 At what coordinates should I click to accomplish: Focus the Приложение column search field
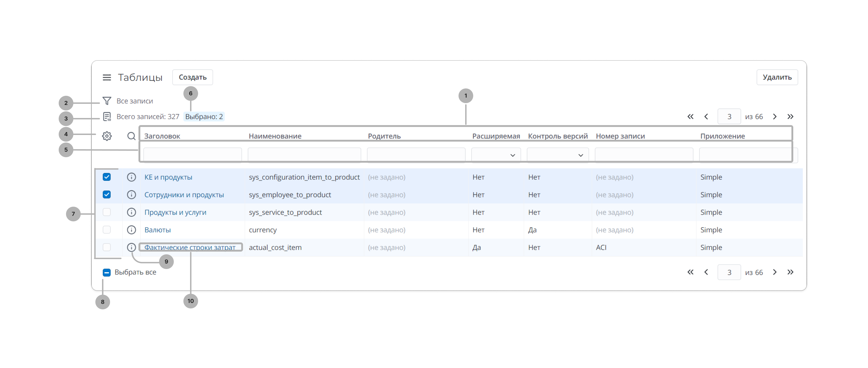pyautogui.click(x=748, y=155)
